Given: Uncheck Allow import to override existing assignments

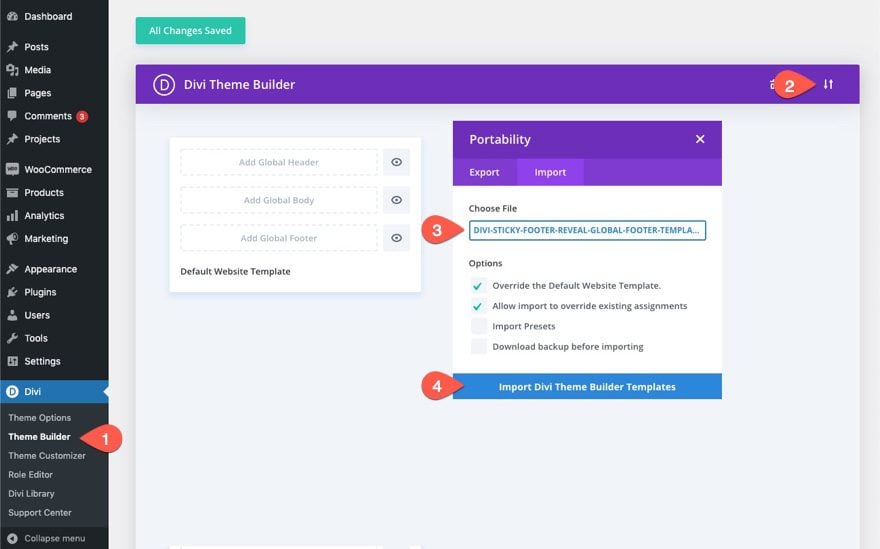Looking at the screenshot, I should click(478, 306).
